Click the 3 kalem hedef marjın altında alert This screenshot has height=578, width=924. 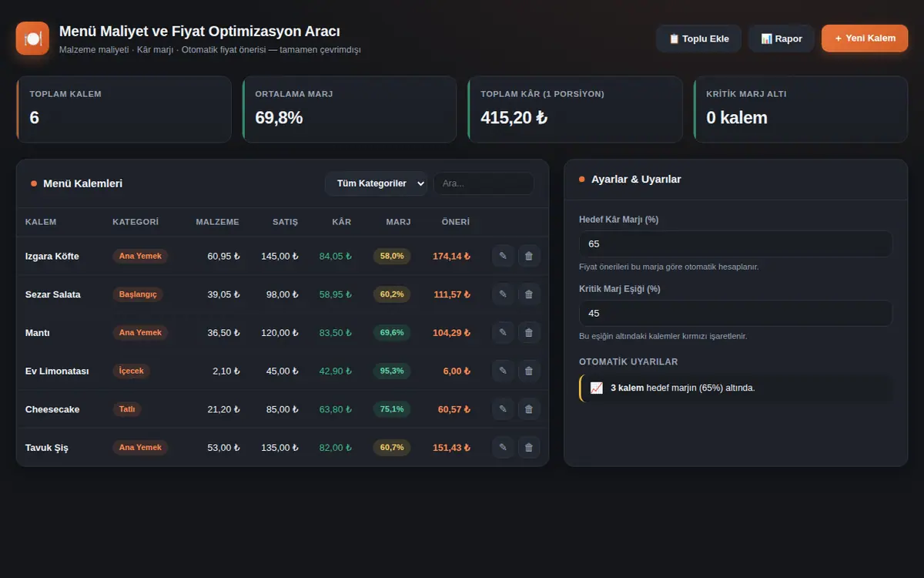point(735,388)
